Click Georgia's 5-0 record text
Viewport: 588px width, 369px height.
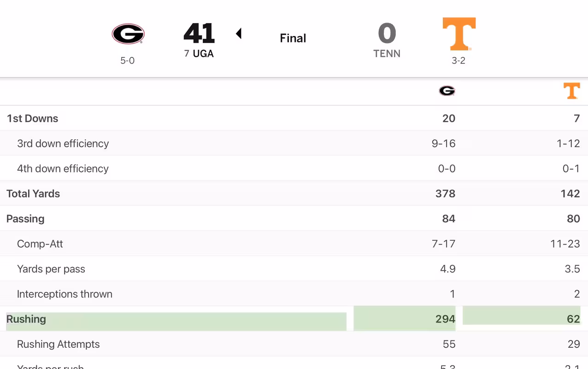pos(128,60)
